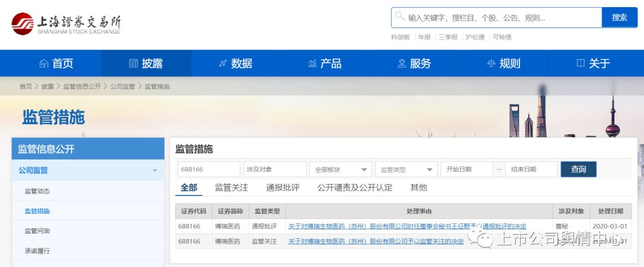Go to 监管措施 in the breadcrumb

[x=157, y=87]
